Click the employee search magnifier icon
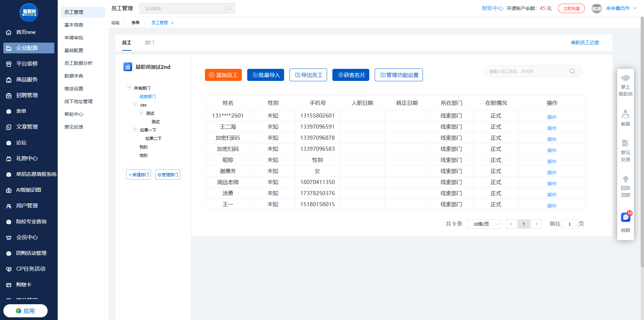This screenshot has height=320, width=644. click(572, 71)
